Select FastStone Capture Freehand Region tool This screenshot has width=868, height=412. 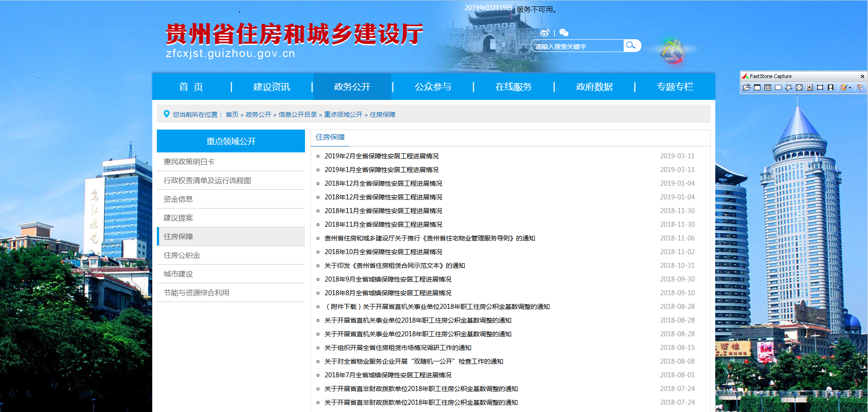coord(789,88)
